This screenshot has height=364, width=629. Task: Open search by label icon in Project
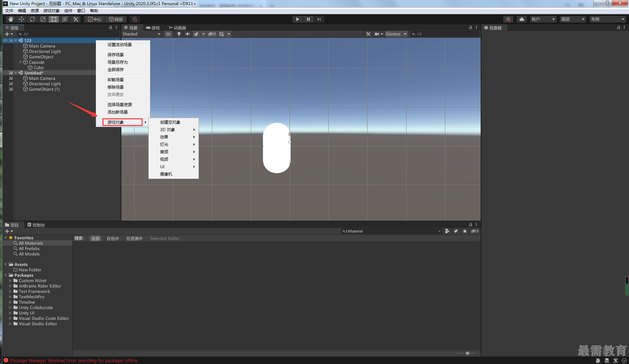(x=456, y=231)
